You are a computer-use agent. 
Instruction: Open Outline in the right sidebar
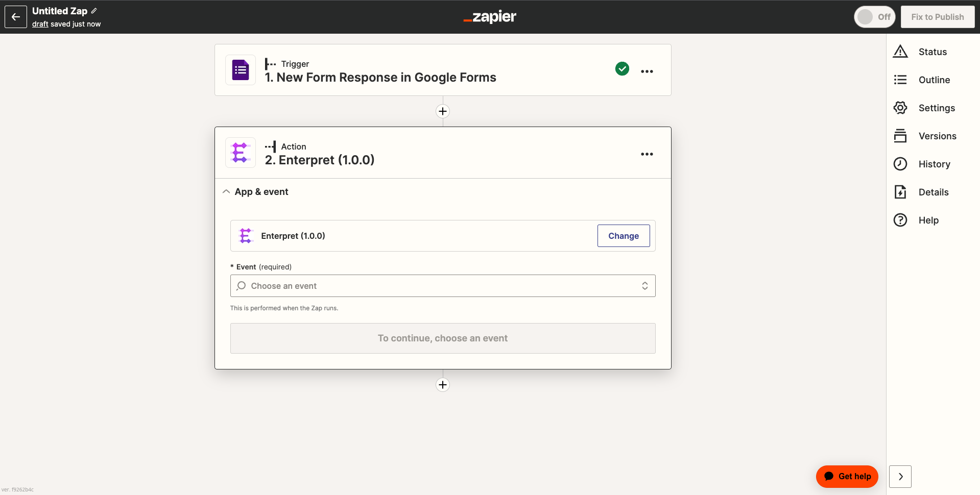(x=934, y=80)
